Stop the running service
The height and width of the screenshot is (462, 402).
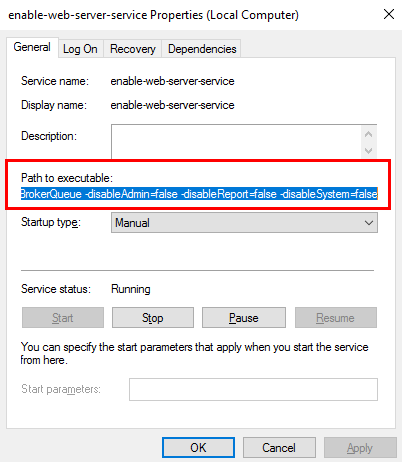[153, 318]
